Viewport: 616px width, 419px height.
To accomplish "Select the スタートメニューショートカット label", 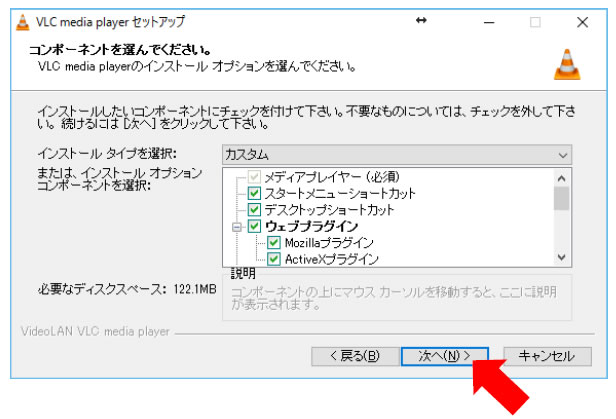I will [340, 193].
